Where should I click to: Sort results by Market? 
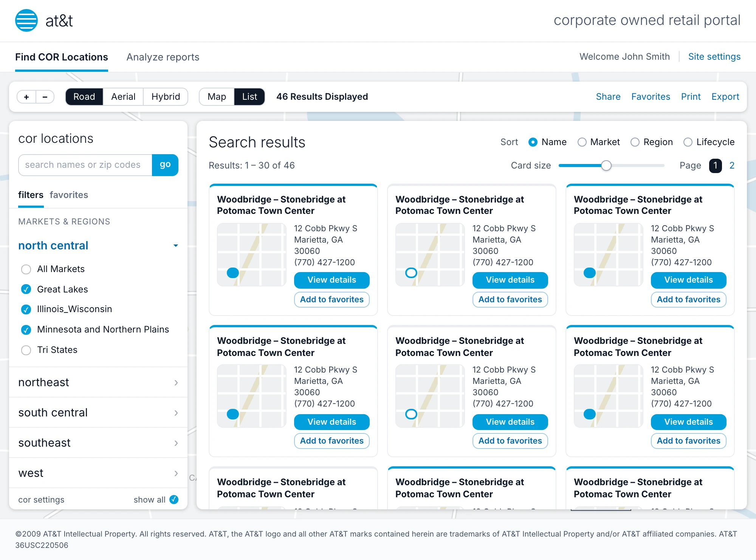pyautogui.click(x=582, y=142)
